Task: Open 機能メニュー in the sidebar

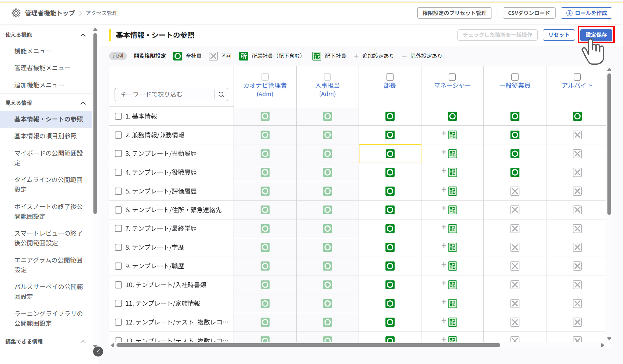Action: tap(33, 51)
